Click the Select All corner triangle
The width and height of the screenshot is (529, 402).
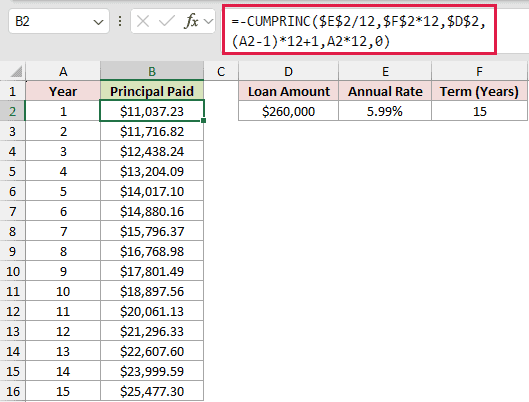16,71
